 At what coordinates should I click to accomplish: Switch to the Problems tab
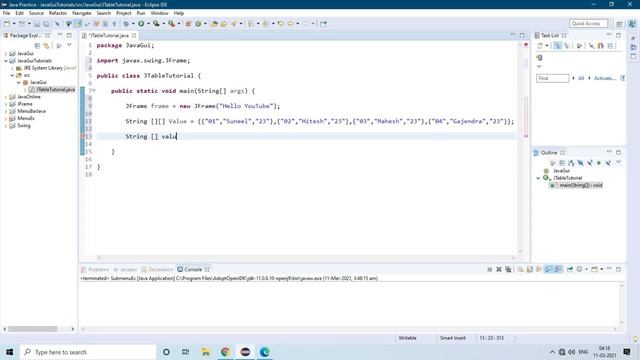point(95,269)
